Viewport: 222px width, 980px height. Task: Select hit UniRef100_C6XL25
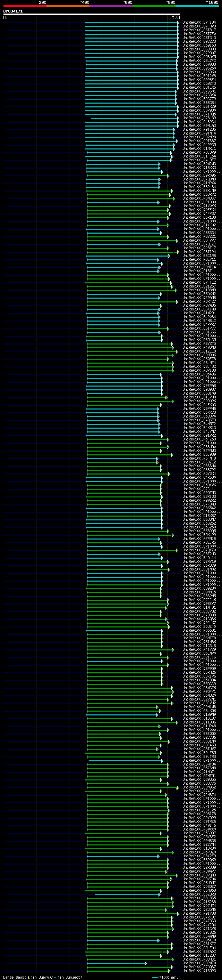[199, 810]
